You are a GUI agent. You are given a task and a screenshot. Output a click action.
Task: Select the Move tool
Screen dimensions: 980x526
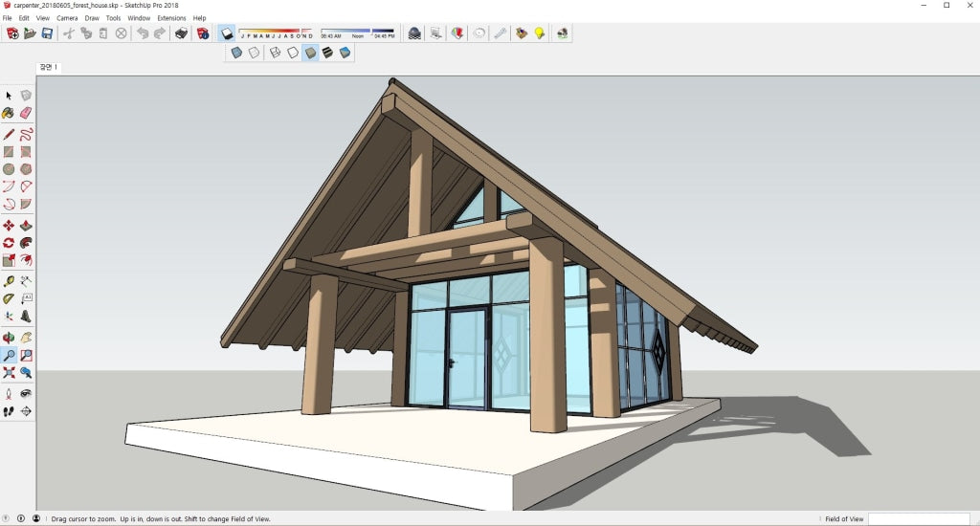click(x=9, y=226)
